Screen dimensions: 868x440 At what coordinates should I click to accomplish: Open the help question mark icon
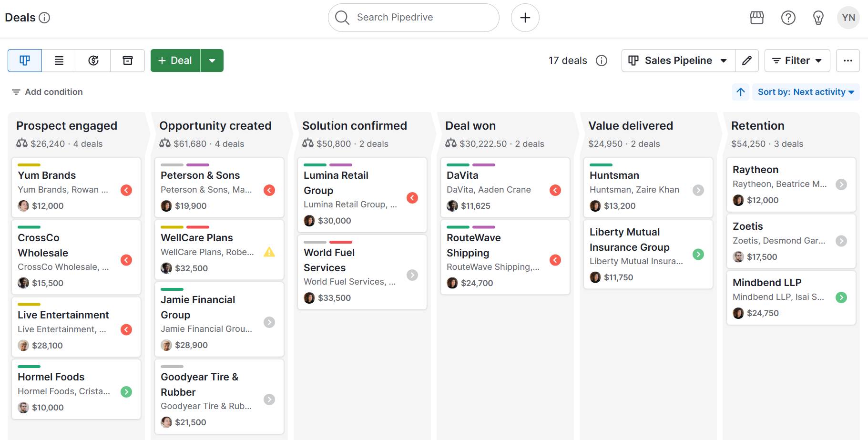788,18
